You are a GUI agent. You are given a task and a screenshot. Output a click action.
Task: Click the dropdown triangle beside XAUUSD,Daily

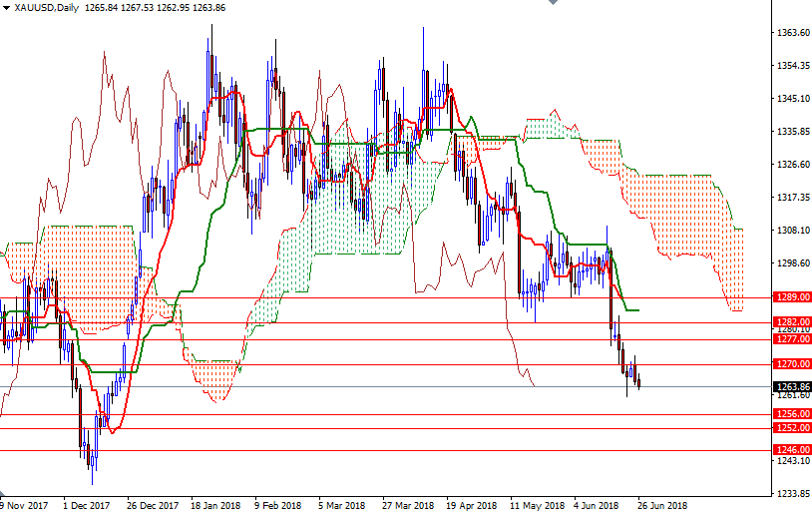7,9
